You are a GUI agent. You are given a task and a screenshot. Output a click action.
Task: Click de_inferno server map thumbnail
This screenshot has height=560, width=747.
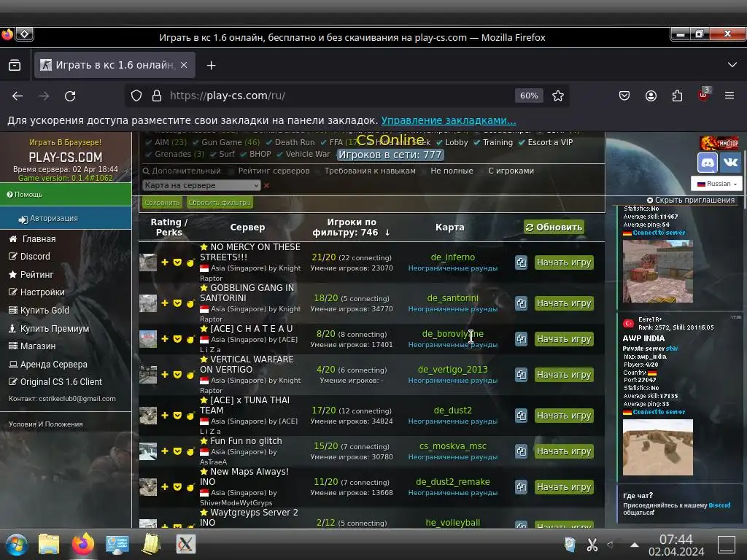click(x=147, y=262)
